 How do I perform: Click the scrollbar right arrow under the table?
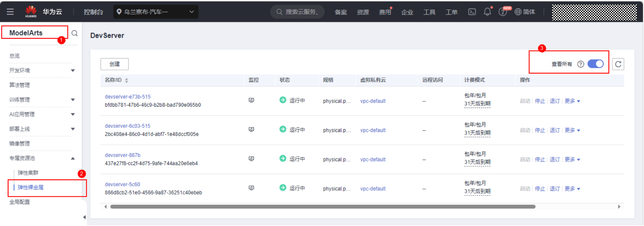619,206
